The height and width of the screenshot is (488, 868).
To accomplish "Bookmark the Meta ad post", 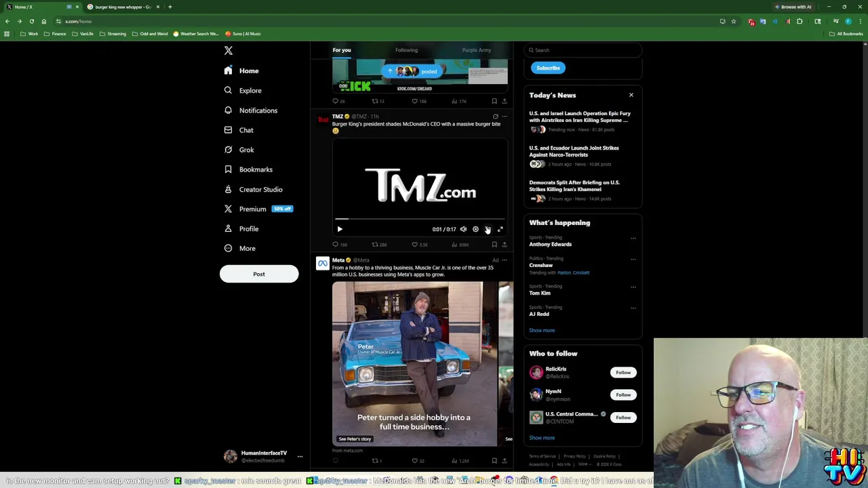I will pyautogui.click(x=494, y=461).
